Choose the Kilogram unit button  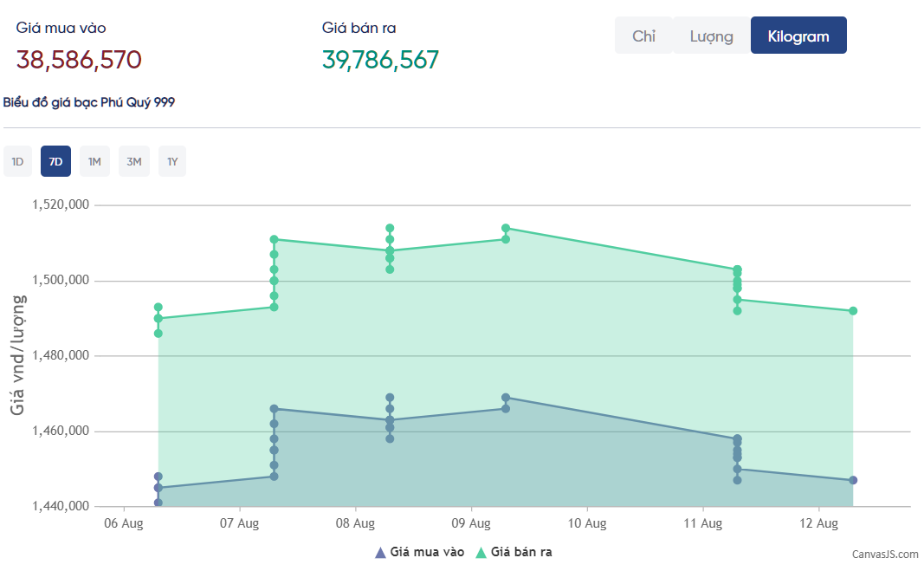click(x=798, y=36)
